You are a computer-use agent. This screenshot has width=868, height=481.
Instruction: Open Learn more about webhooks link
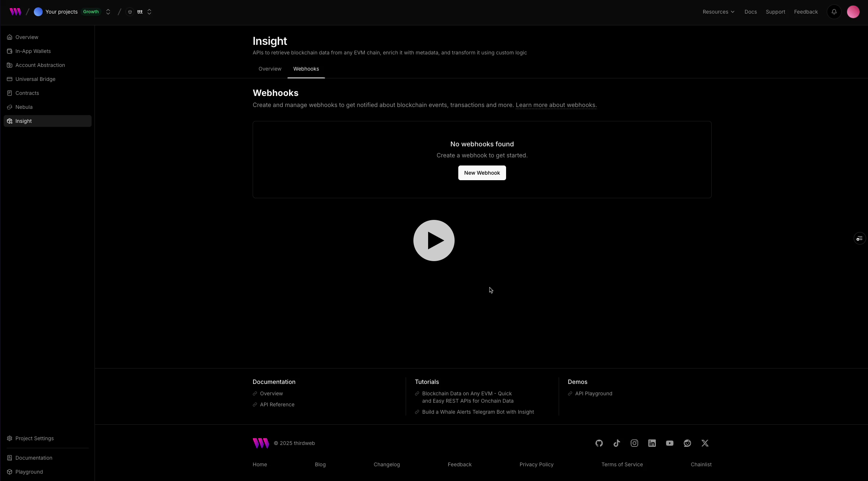pyautogui.click(x=556, y=105)
